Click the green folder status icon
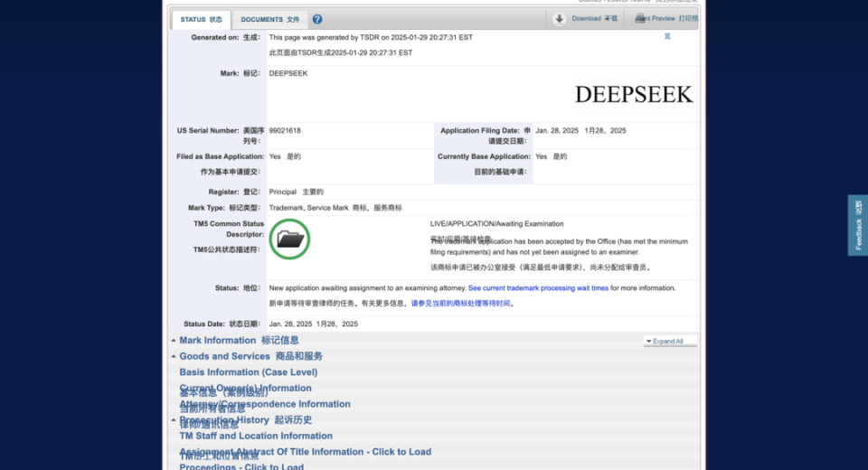Screen dimensions: 868x470 pyautogui.click(x=289, y=239)
